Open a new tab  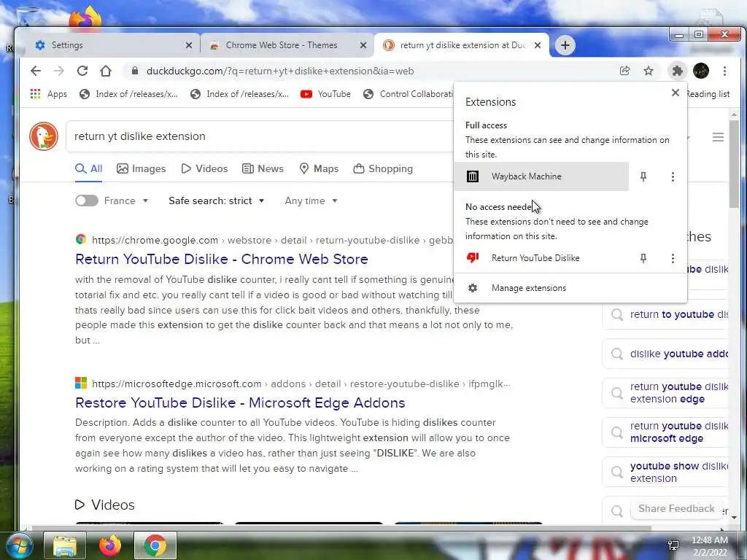(565, 45)
